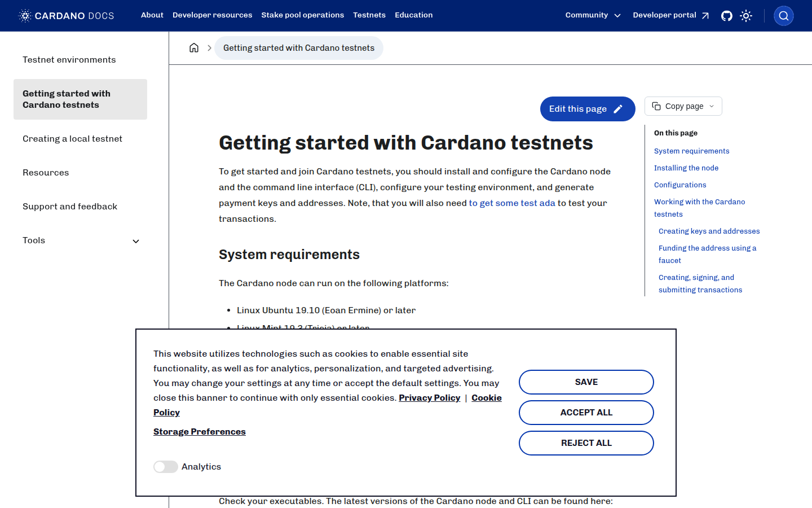Screen dimensions: 812x508
Task: Open the About menu item
Action: point(152,15)
